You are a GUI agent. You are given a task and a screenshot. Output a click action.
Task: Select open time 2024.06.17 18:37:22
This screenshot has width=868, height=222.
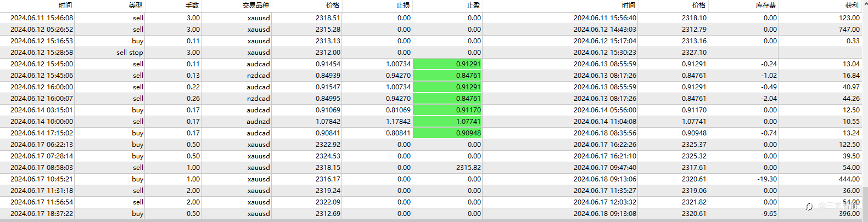click(x=42, y=213)
